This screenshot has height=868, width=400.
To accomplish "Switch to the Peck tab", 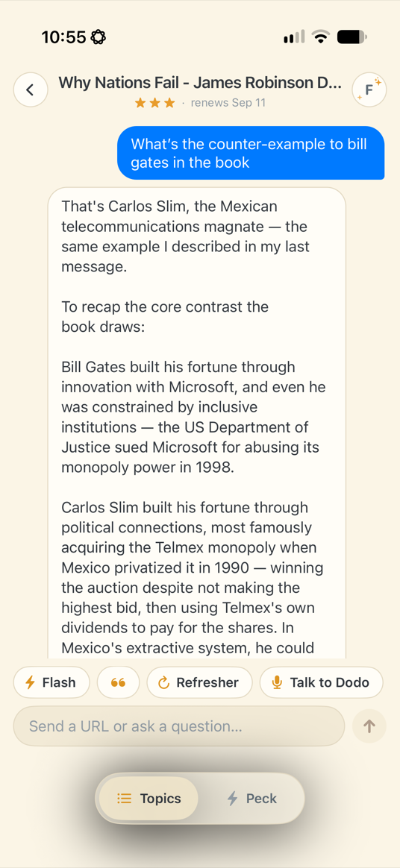I will point(251,798).
